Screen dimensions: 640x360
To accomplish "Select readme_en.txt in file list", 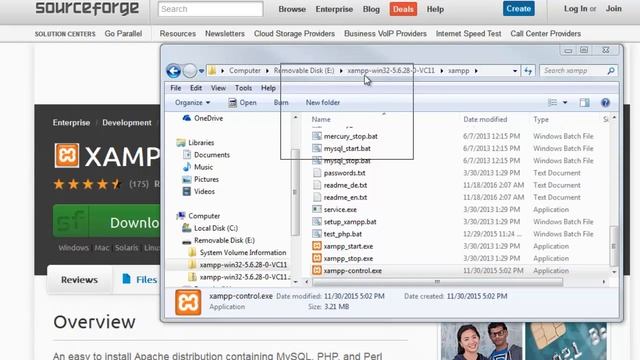I will (345, 197).
